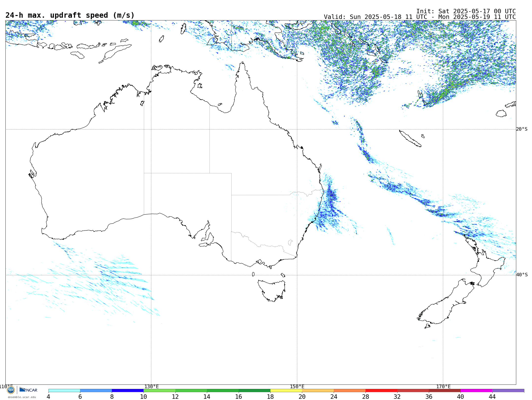532x400 pixels.
Task: Select the "170°E" longitude label
Action: coord(443,387)
